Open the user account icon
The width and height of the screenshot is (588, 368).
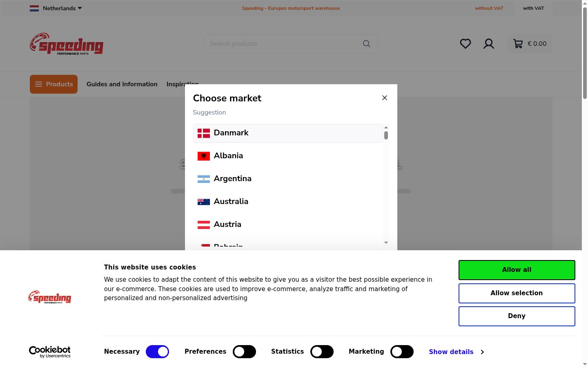(489, 44)
